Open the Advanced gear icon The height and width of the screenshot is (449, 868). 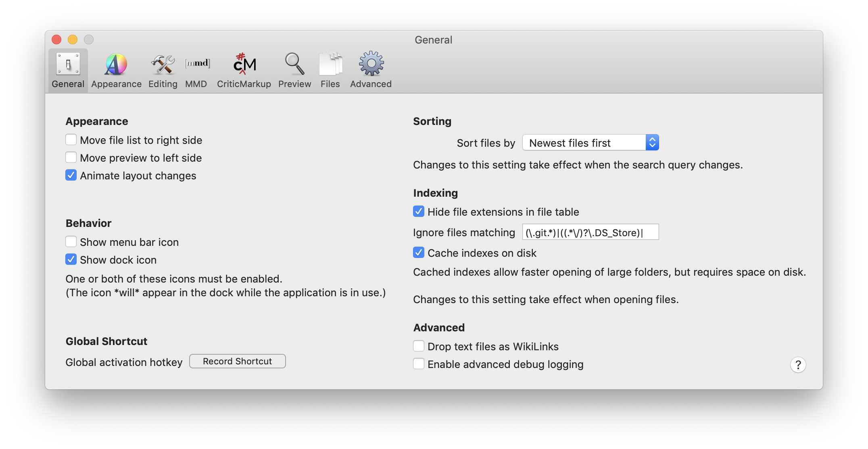click(x=371, y=64)
